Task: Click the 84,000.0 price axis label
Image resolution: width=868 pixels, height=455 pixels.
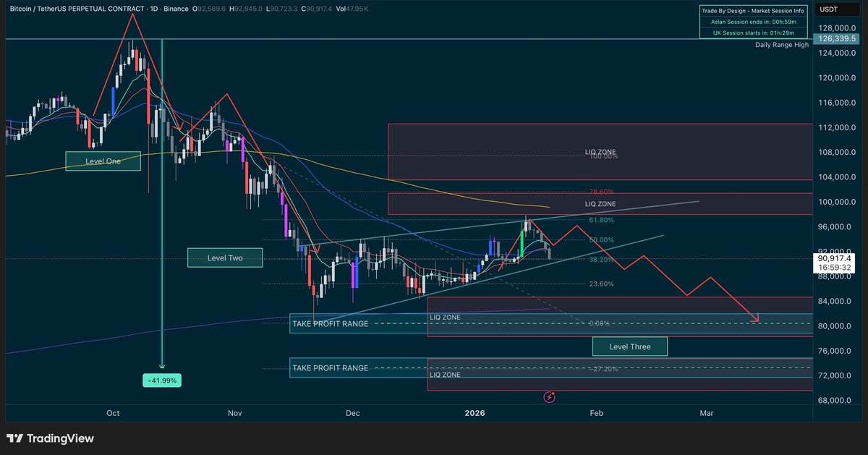Action: pyautogui.click(x=836, y=301)
